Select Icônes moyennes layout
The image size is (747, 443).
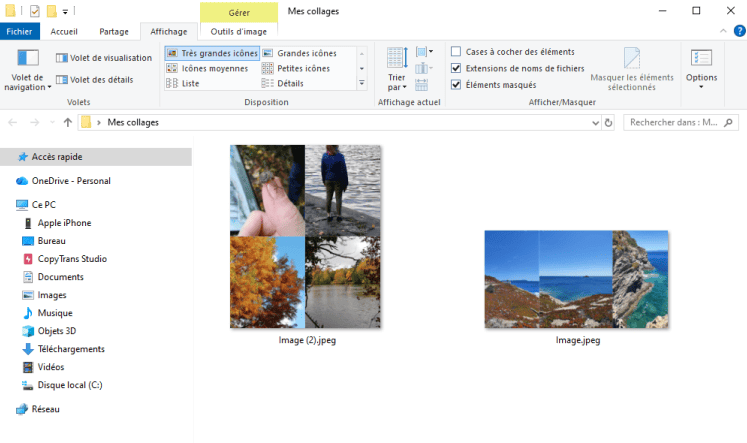[x=207, y=68]
